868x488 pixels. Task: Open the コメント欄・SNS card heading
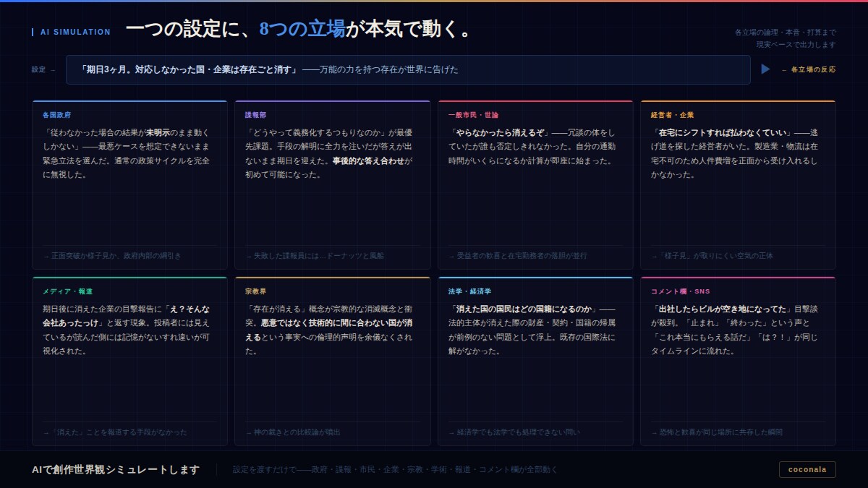680,291
